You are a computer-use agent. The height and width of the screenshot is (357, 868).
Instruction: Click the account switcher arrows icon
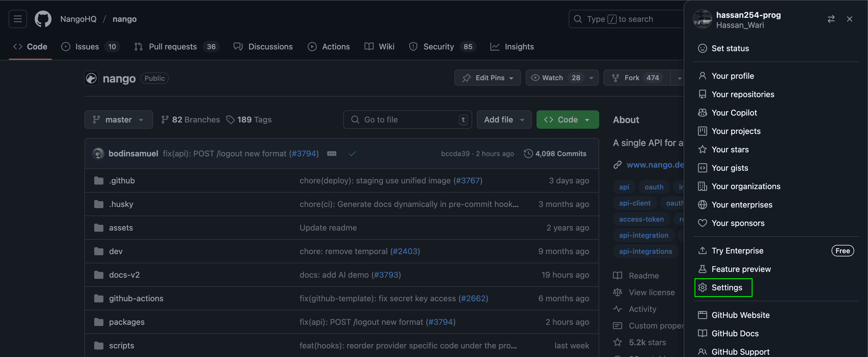(x=831, y=19)
